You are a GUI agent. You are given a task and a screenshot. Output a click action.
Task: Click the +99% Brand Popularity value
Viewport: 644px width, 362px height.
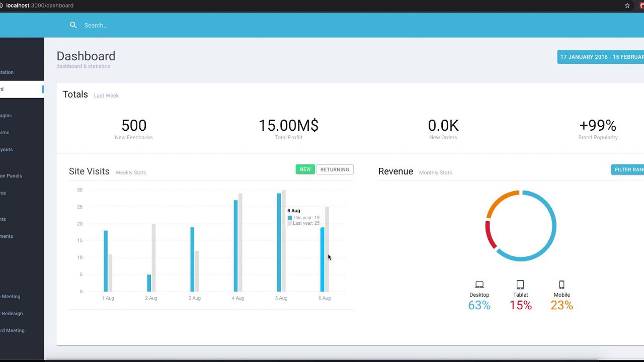(598, 125)
